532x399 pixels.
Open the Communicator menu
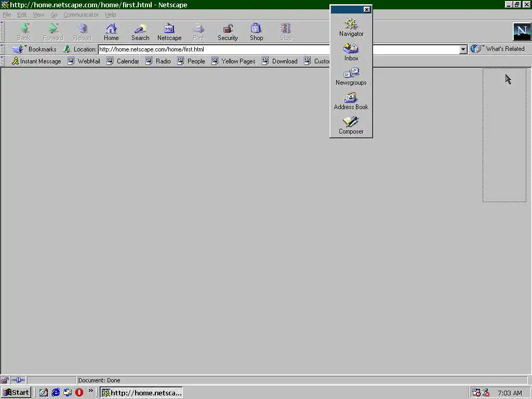(81, 15)
